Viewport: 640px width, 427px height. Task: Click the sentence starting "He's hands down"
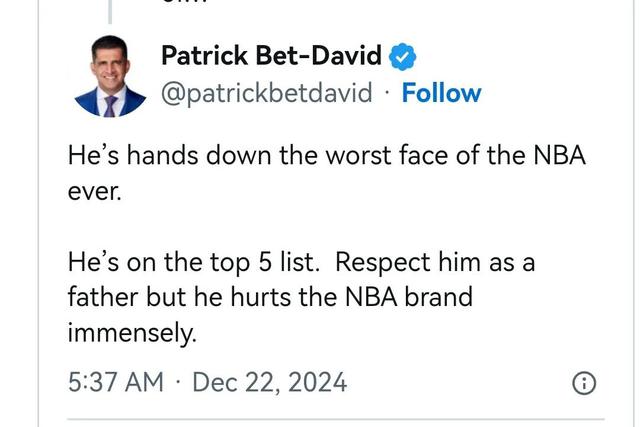(x=325, y=156)
